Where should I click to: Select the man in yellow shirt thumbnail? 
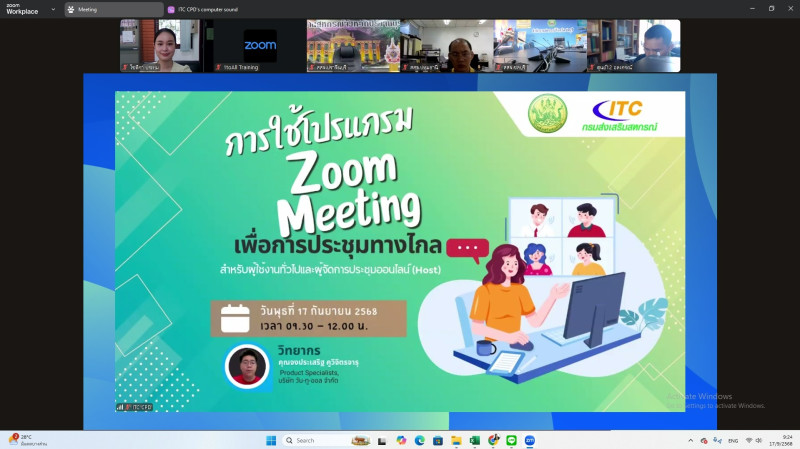446,45
